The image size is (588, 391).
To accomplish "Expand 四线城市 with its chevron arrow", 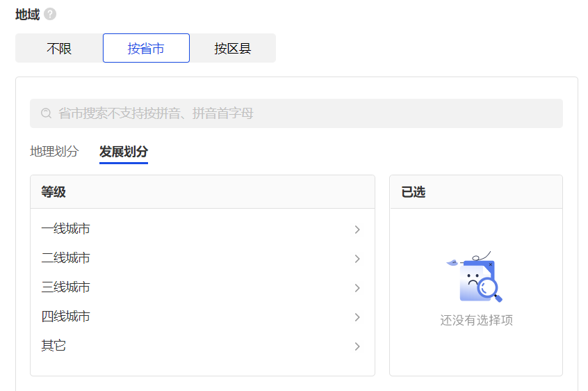I will (357, 317).
